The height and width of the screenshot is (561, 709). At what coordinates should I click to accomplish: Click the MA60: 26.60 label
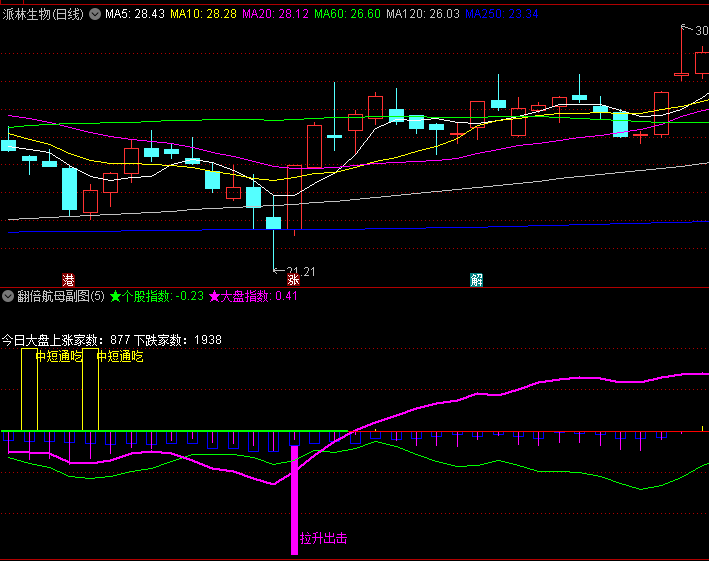(347, 14)
